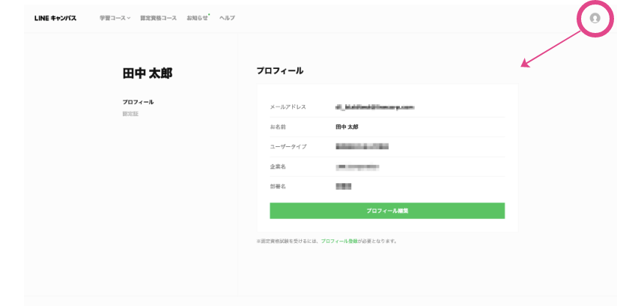Open the お知らせ announcements page

[x=197, y=18]
